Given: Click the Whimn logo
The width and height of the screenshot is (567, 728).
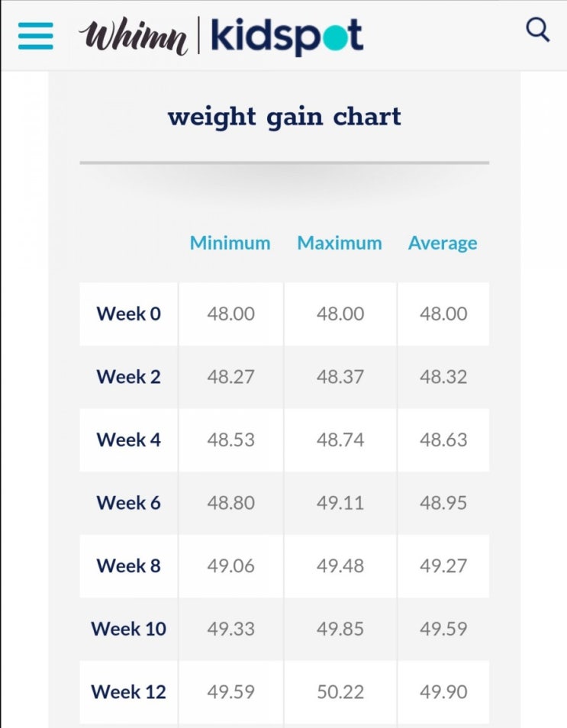Looking at the screenshot, I should pos(133,36).
